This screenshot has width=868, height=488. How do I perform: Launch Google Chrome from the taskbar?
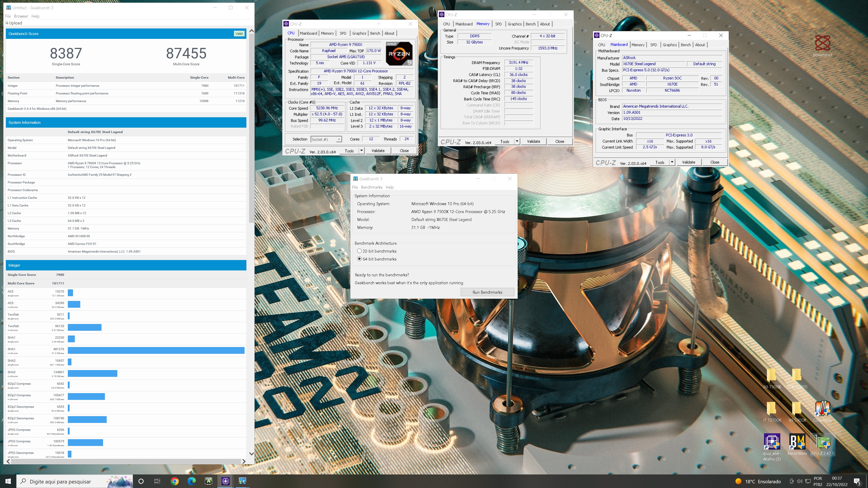[x=175, y=481]
